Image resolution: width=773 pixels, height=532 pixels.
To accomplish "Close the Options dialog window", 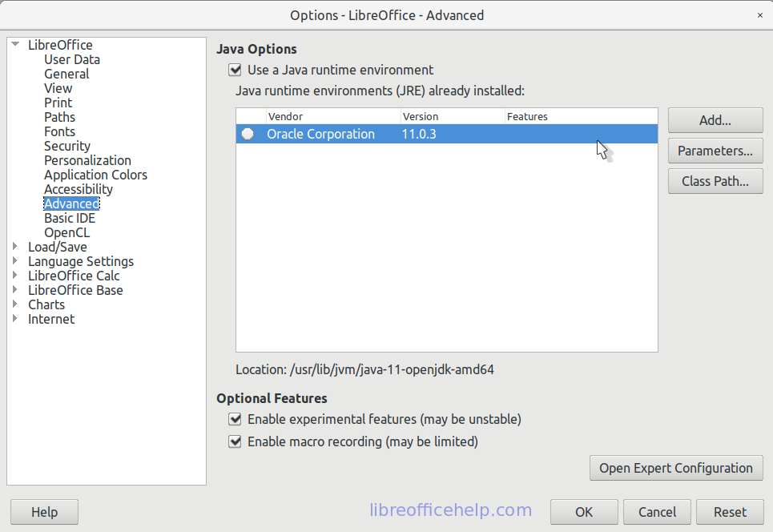I will point(759,15).
